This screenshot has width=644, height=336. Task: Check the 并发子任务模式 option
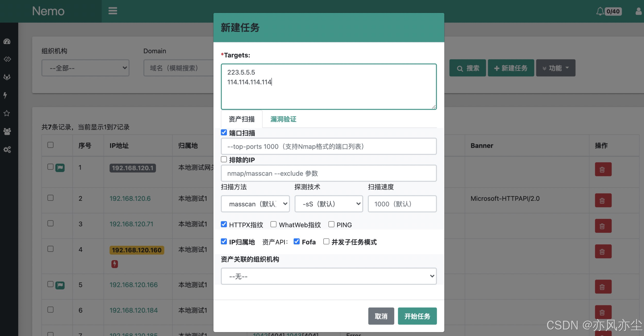(x=326, y=241)
